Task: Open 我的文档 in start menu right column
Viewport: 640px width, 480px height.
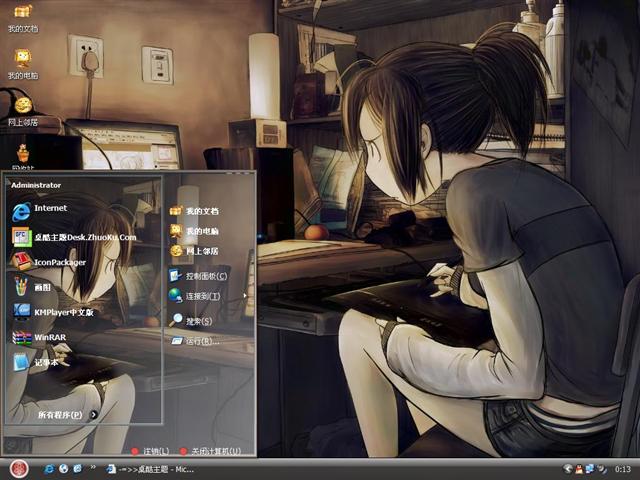Action: (x=194, y=211)
